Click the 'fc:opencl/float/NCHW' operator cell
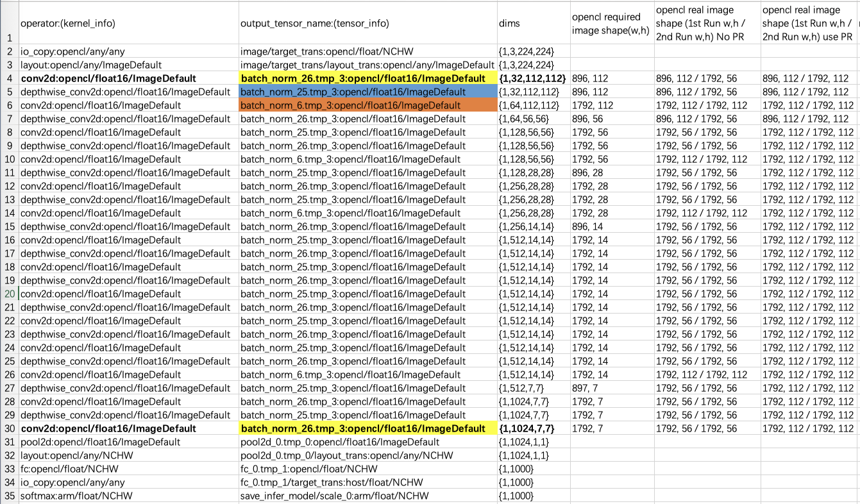This screenshot has height=504, width=860. coord(128,469)
